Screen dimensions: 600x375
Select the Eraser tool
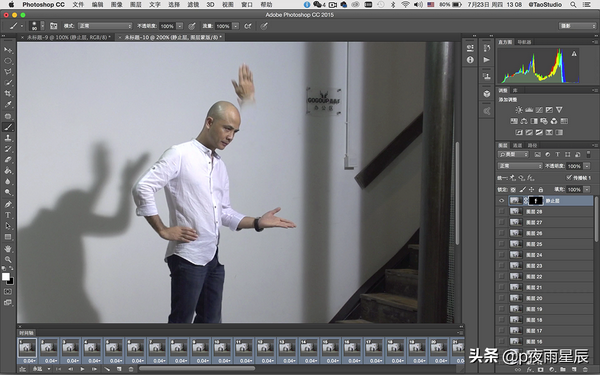(8, 160)
